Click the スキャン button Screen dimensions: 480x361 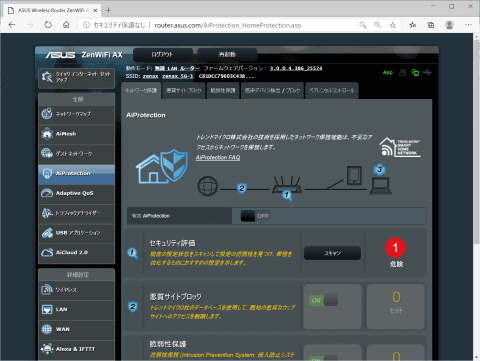point(332,253)
